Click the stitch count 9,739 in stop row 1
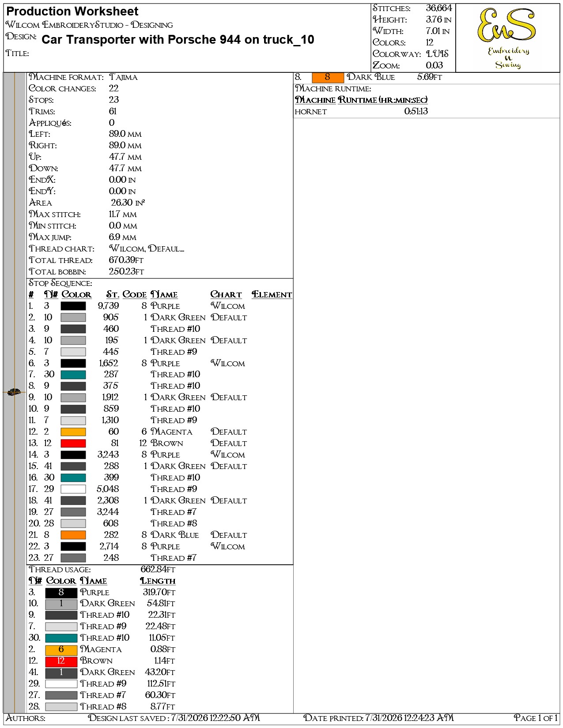The height and width of the screenshot is (728, 563). 108,306
